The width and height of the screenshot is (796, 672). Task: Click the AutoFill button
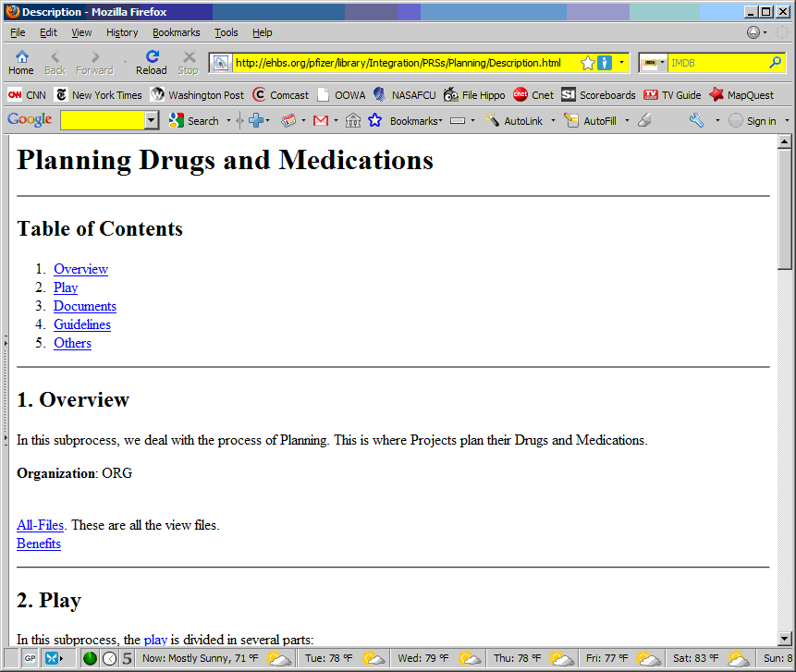[x=591, y=121]
